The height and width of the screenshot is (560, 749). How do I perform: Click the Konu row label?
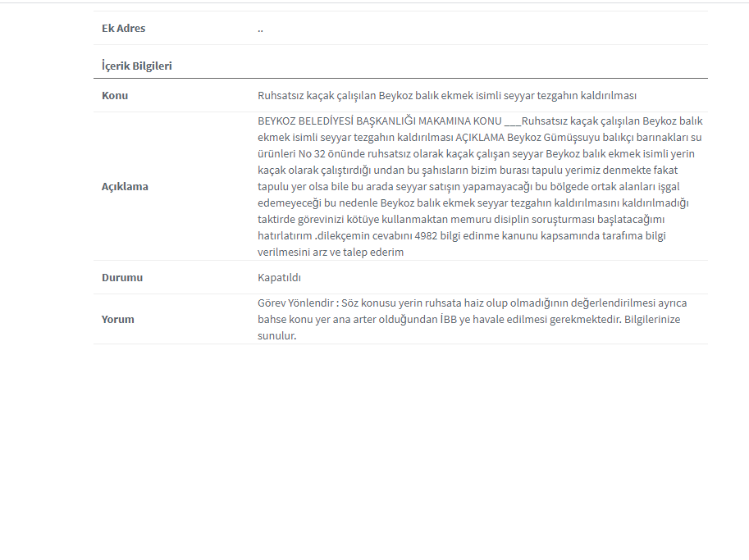point(115,95)
